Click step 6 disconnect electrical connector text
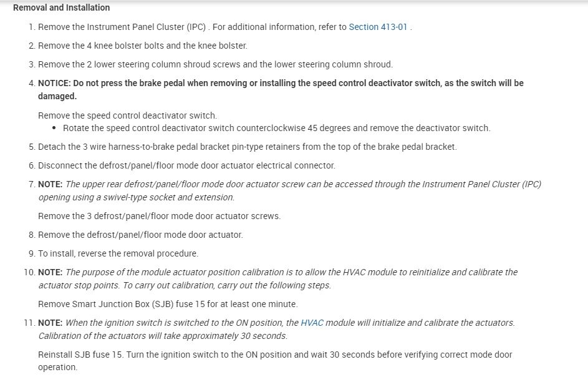This screenshot has height=382, width=588. tap(186, 165)
